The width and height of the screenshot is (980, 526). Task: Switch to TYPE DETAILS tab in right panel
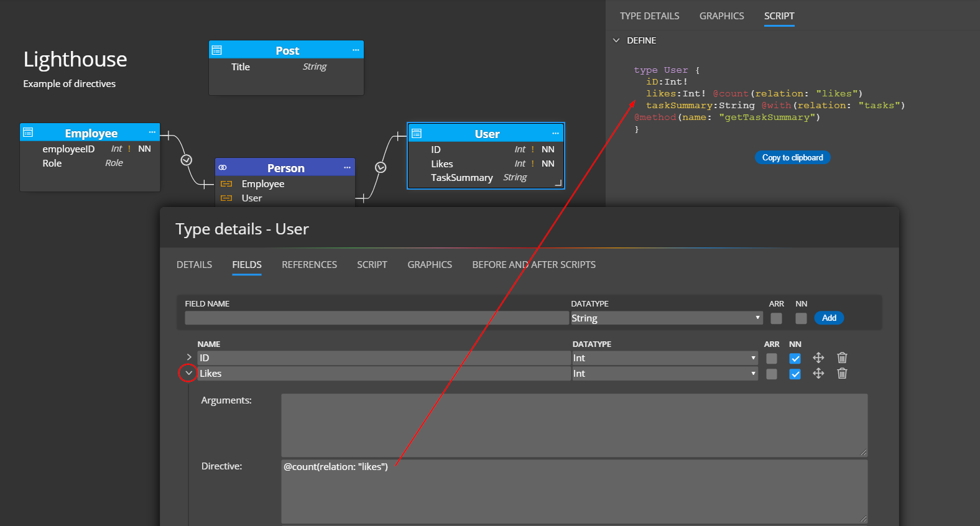[649, 16]
